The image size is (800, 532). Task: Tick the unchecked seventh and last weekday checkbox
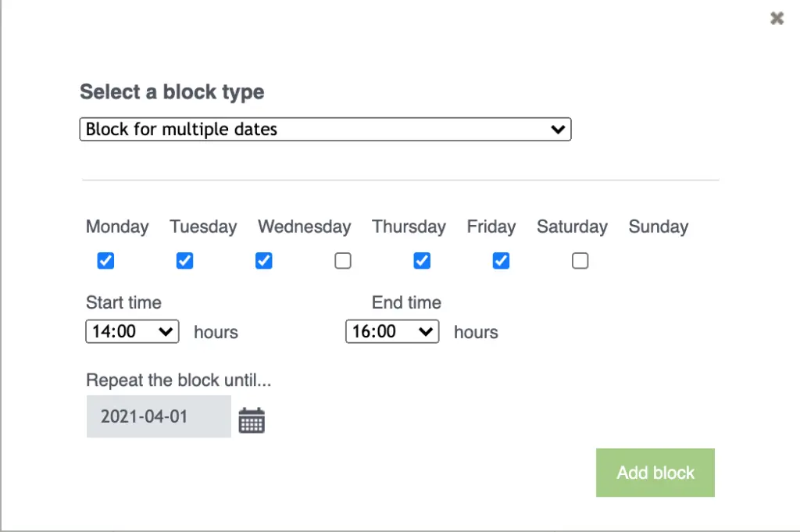tap(580, 261)
